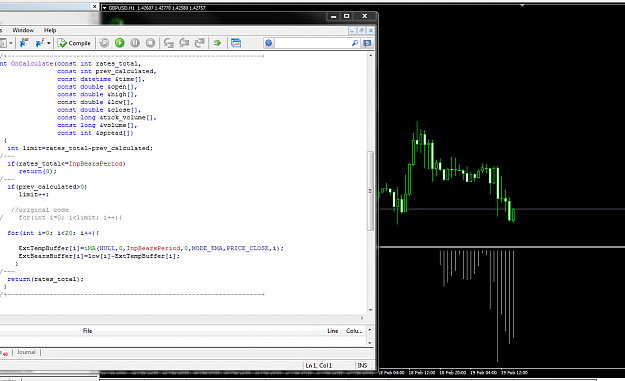625x381 pixels.
Task: Click the 'return(rates_total);' line
Action: point(45,279)
